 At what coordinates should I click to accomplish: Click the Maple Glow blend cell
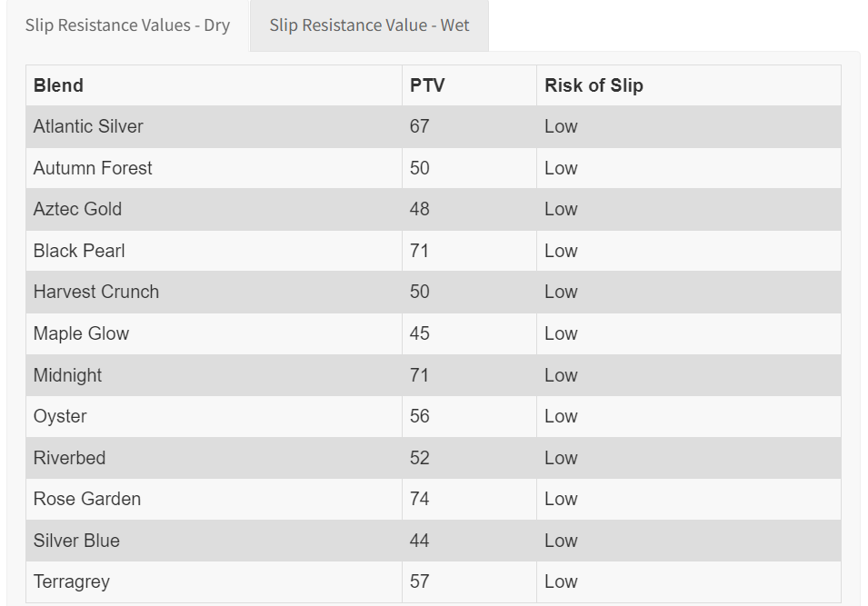[81, 333]
